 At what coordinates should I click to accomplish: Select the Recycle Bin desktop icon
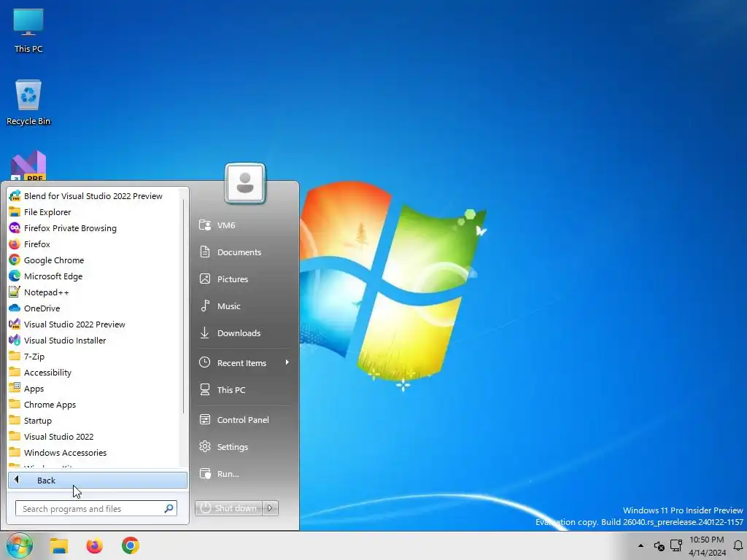click(x=28, y=102)
